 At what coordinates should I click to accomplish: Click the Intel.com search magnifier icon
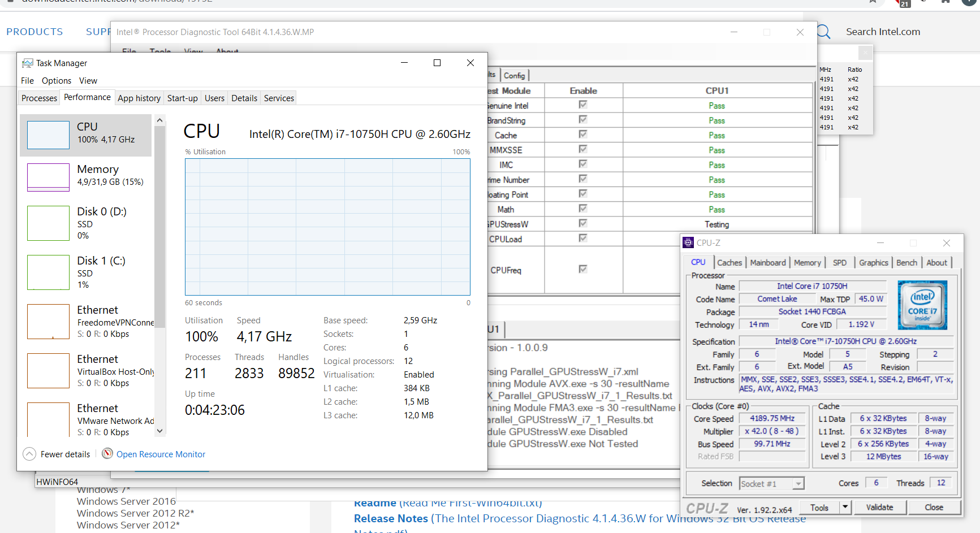pos(823,32)
